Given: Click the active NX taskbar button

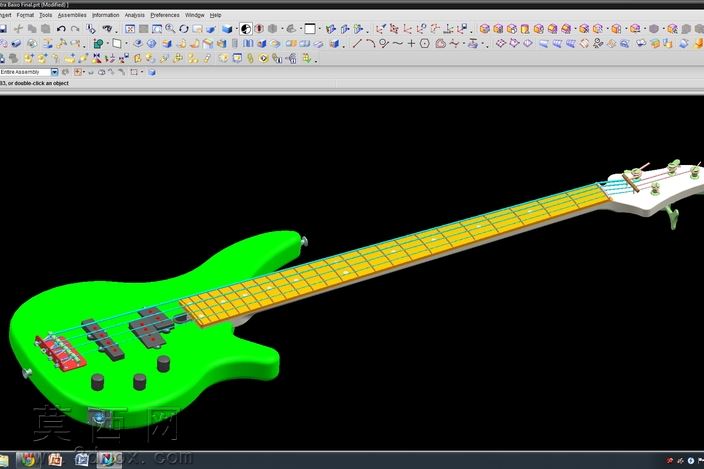Looking at the screenshot, I should click(x=108, y=460).
